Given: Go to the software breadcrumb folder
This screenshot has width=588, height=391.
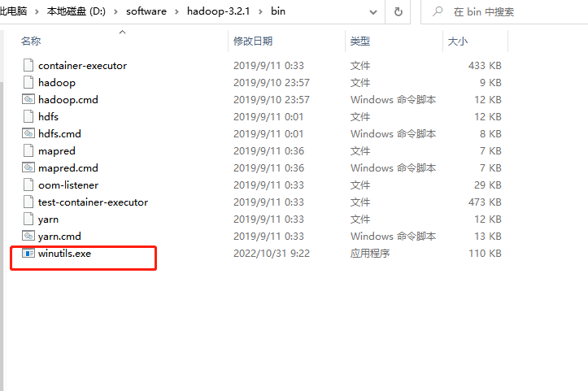Looking at the screenshot, I should click(x=146, y=11).
